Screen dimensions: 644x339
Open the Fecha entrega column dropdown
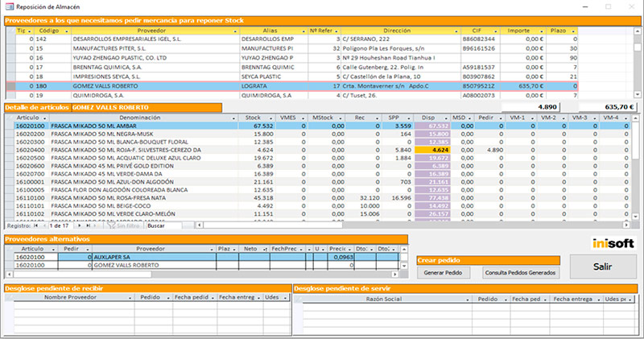[x=598, y=300]
